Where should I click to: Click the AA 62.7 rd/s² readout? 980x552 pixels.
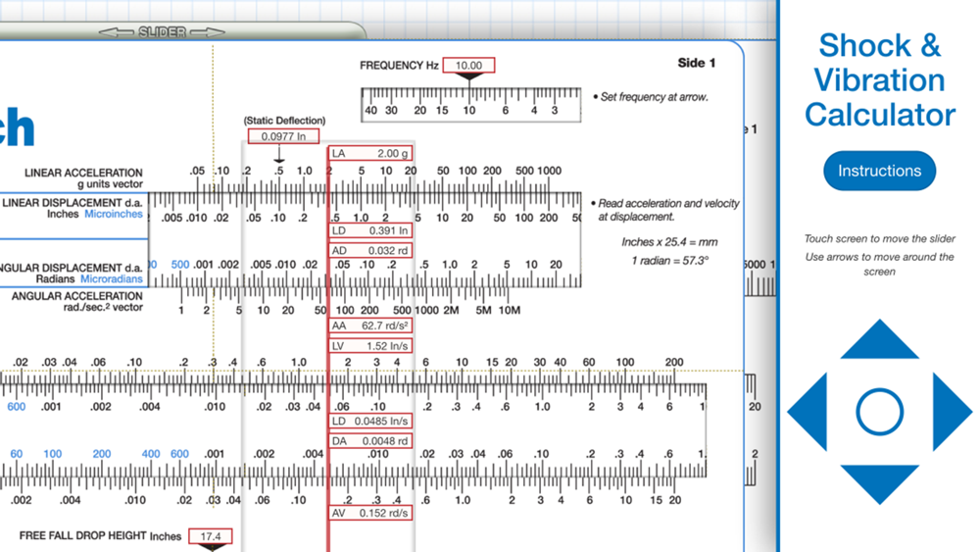pos(370,326)
